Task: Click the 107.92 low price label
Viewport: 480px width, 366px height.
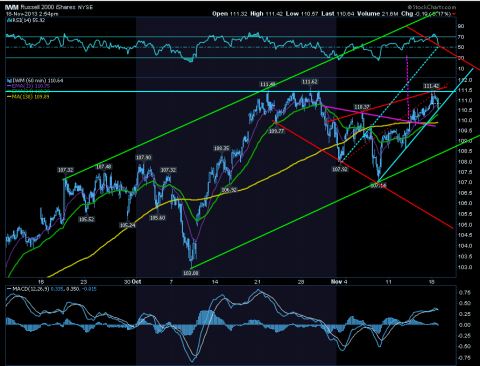Action: (340, 169)
